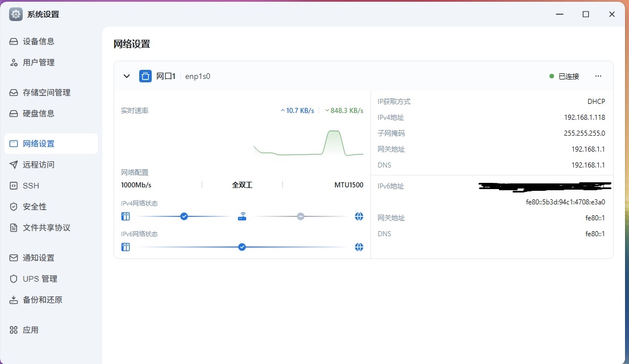629x364 pixels.
Task: Click the 安全性 security shield icon
Action: coord(14,206)
